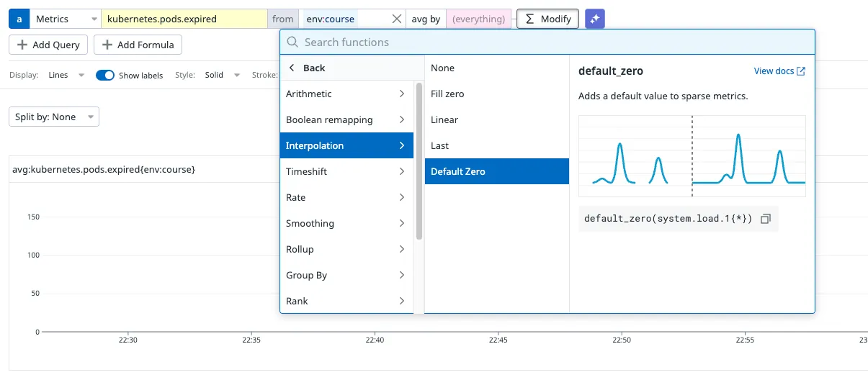Click the avg:kubernetes.pods.expired{env:course} legend label
This screenshot has width=868, height=385.
[104, 170]
